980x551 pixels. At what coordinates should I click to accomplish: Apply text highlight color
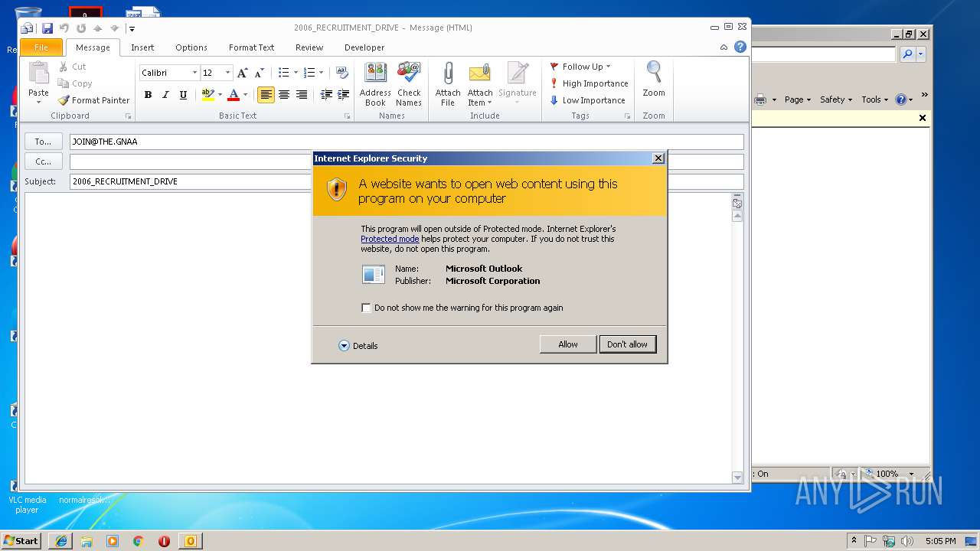click(x=207, y=95)
